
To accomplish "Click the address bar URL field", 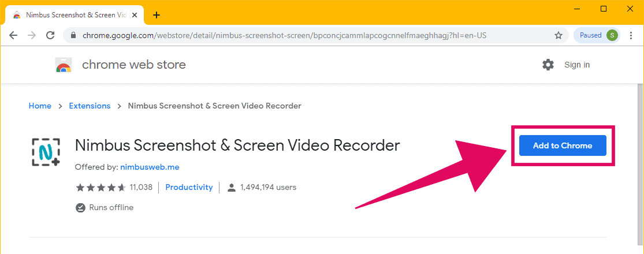I will [x=315, y=35].
